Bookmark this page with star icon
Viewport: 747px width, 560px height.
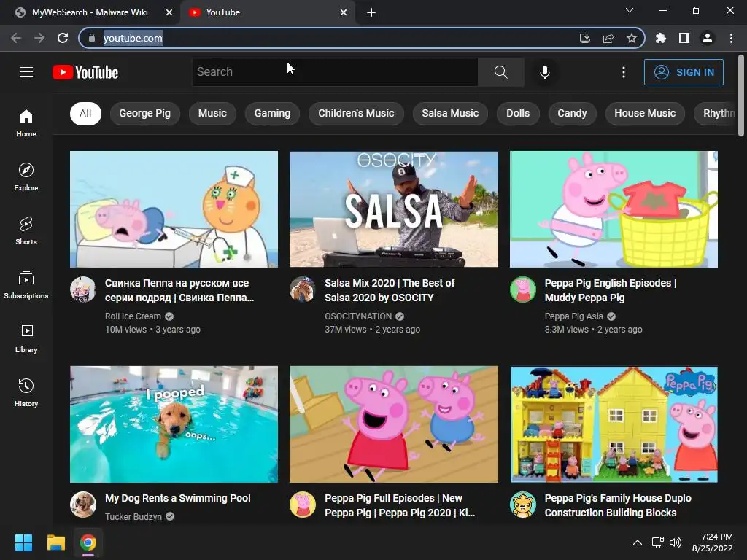632,38
